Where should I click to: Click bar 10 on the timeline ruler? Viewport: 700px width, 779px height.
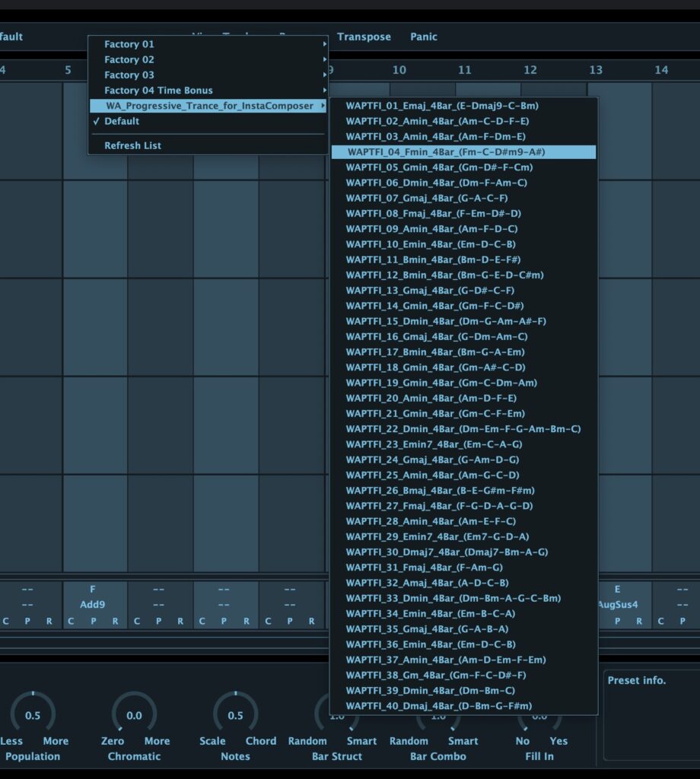pos(399,70)
